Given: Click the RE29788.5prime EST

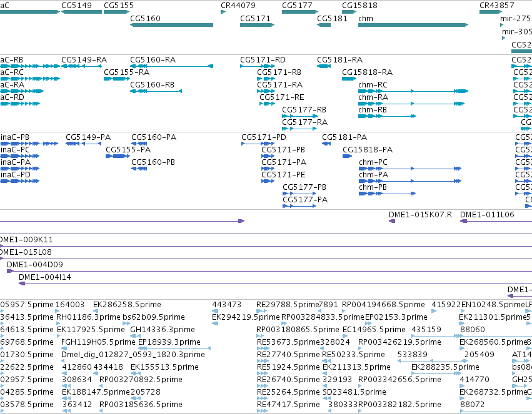Looking at the screenshot, I should click(x=261, y=311).
